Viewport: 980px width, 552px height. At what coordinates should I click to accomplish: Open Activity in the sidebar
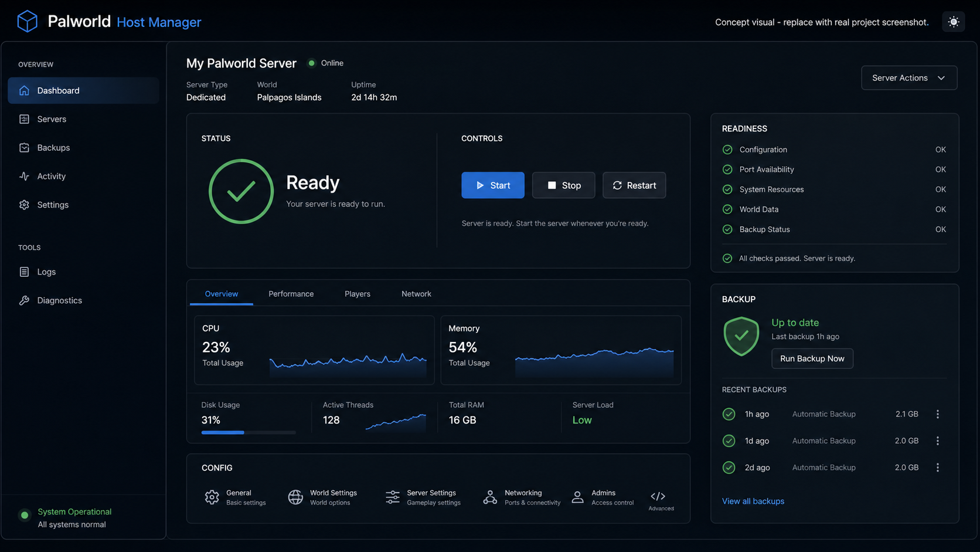(x=83, y=176)
